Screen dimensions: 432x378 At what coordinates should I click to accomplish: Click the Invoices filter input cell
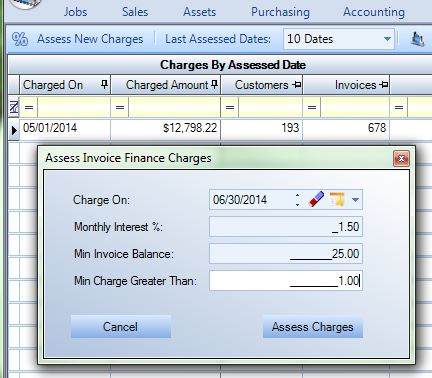click(x=355, y=107)
